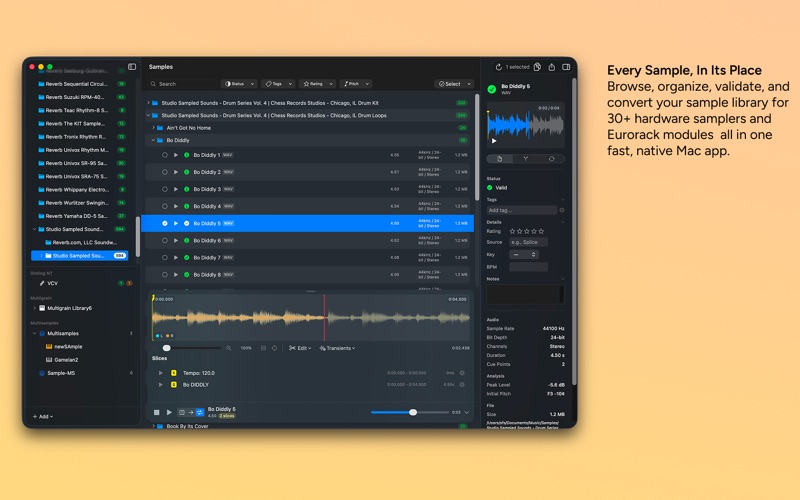Screen dimensions: 800x500
Task: Click the Source field 'e.g., Splice'
Action: coord(529,242)
